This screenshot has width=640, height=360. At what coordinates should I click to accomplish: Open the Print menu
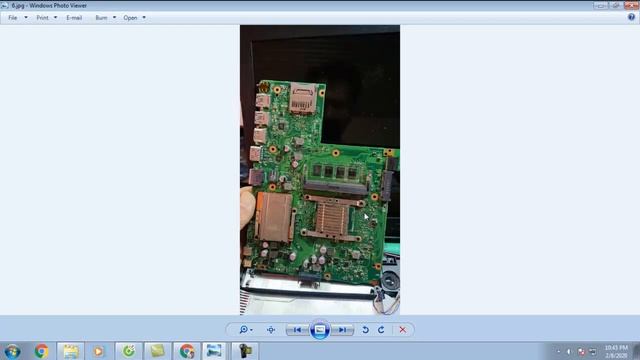click(x=42, y=18)
